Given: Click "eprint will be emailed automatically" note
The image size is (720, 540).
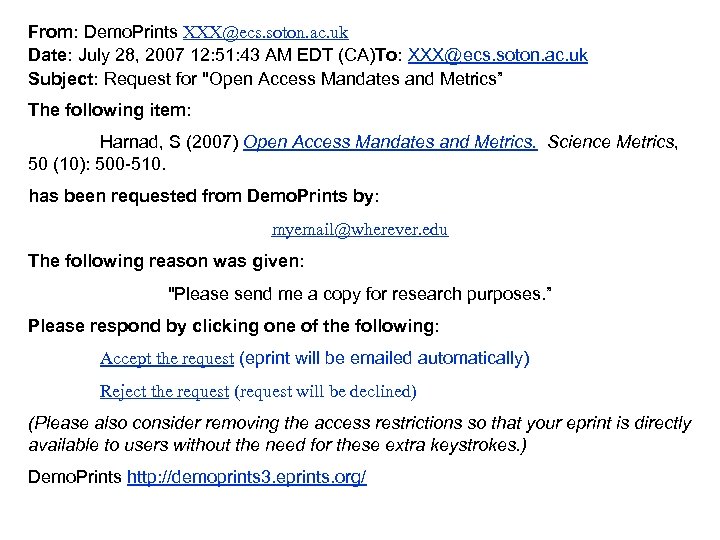Looking at the screenshot, I should pos(386,358).
